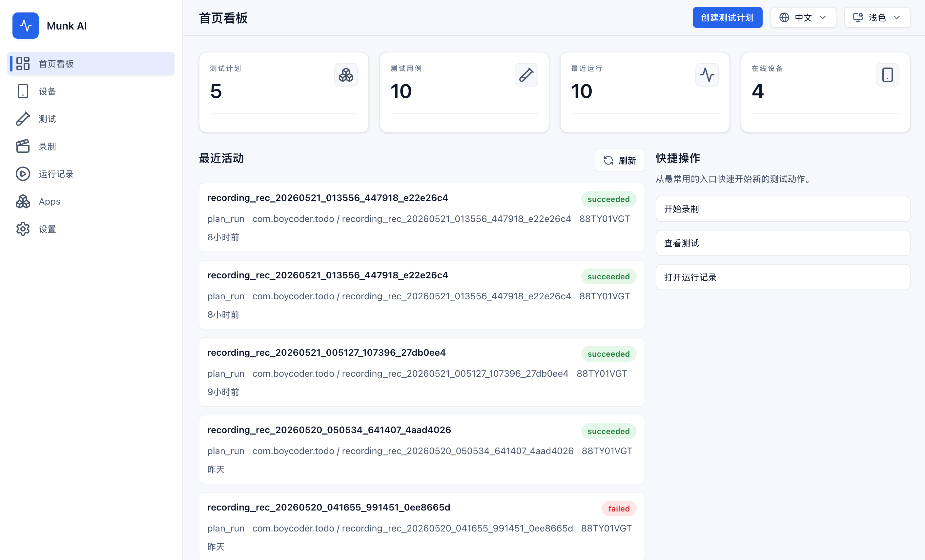925x560 pixels.
Task: Go to the 测试 sidebar page
Action: pos(91,119)
